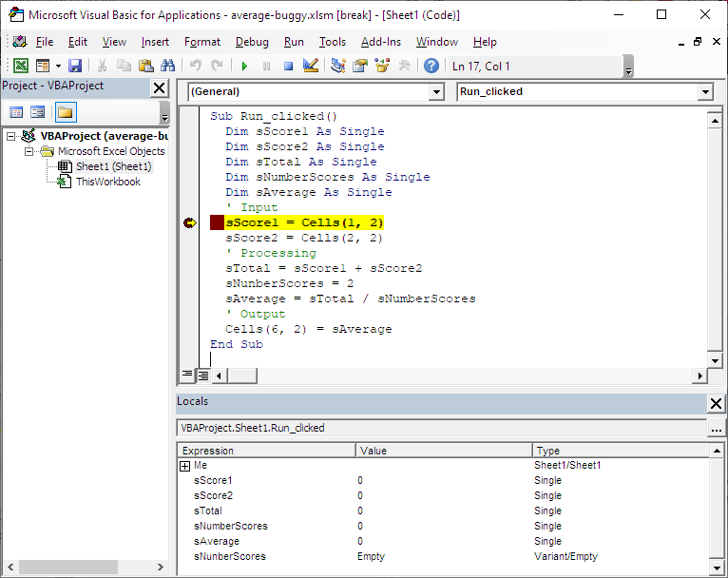The height and width of the screenshot is (578, 728).
Task: Open the Object Browser toolbar icon
Action: 382,66
